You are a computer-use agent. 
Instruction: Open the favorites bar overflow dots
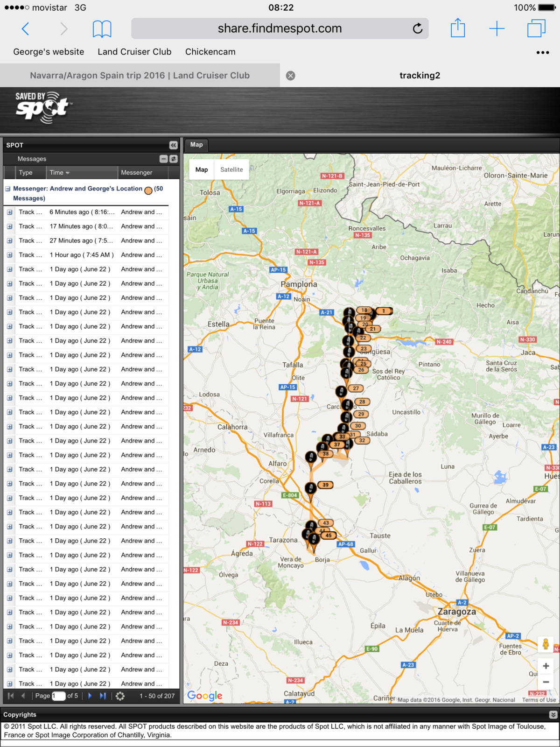tap(543, 52)
